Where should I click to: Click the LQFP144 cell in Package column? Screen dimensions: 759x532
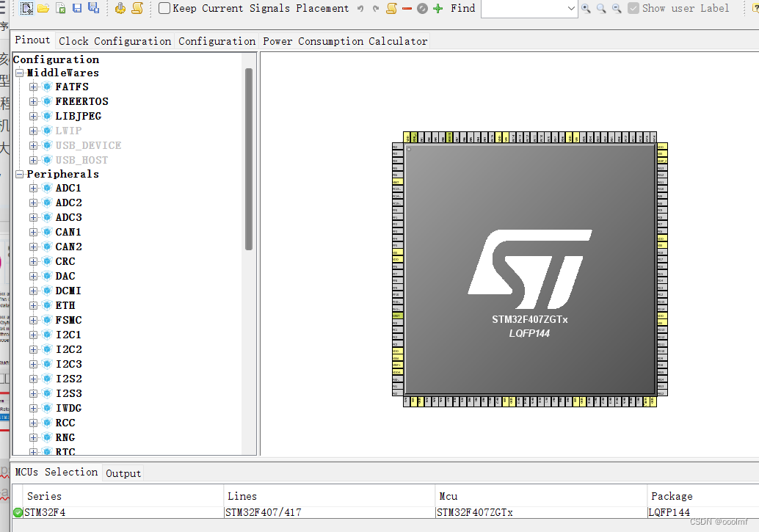click(x=703, y=512)
